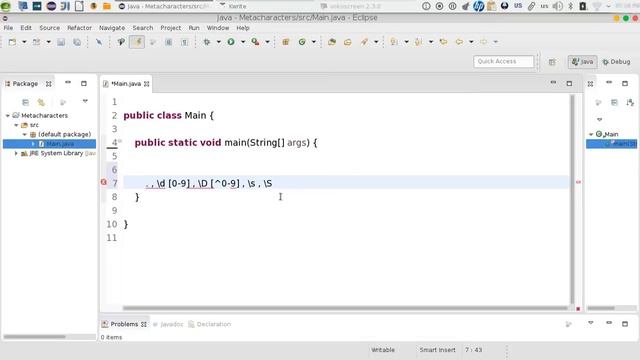Click the New Java Class icon
This screenshot has height=360, width=640.
pos(302,42)
